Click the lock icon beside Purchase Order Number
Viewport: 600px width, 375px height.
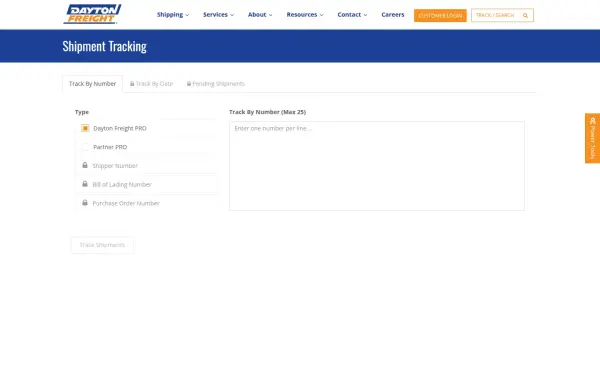point(85,203)
